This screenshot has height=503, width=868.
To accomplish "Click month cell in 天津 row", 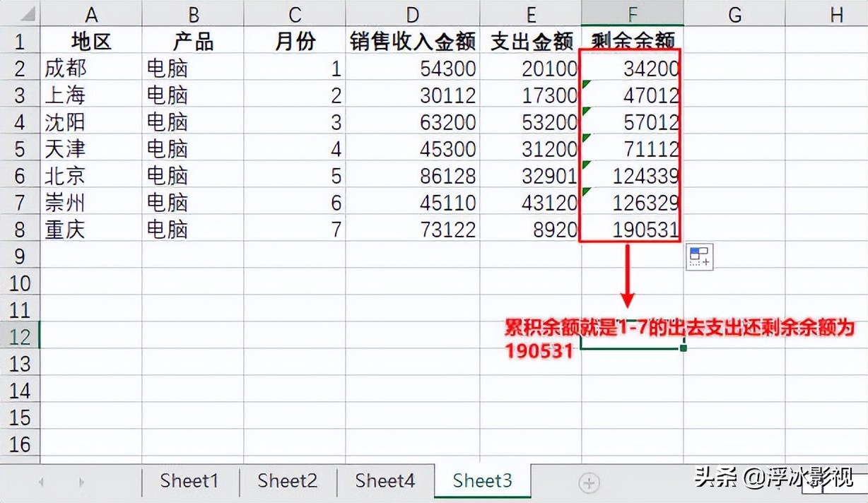I will pos(295,149).
